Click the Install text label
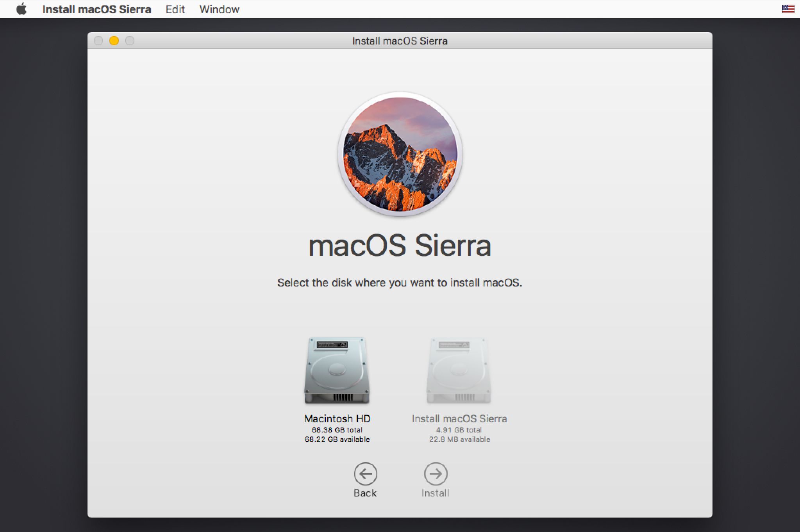Image resolution: width=800 pixels, height=532 pixels. click(x=435, y=493)
